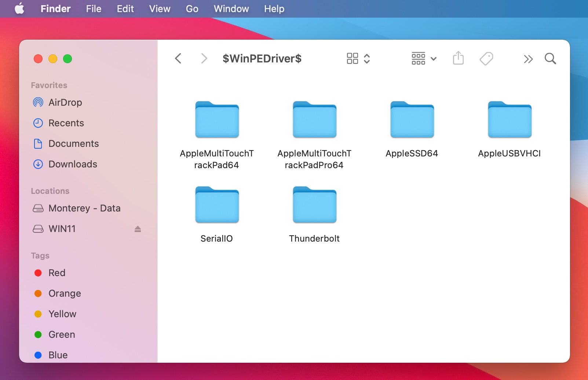Image resolution: width=588 pixels, height=380 pixels.
Task: Open the Documents sidebar item
Action: 73,144
